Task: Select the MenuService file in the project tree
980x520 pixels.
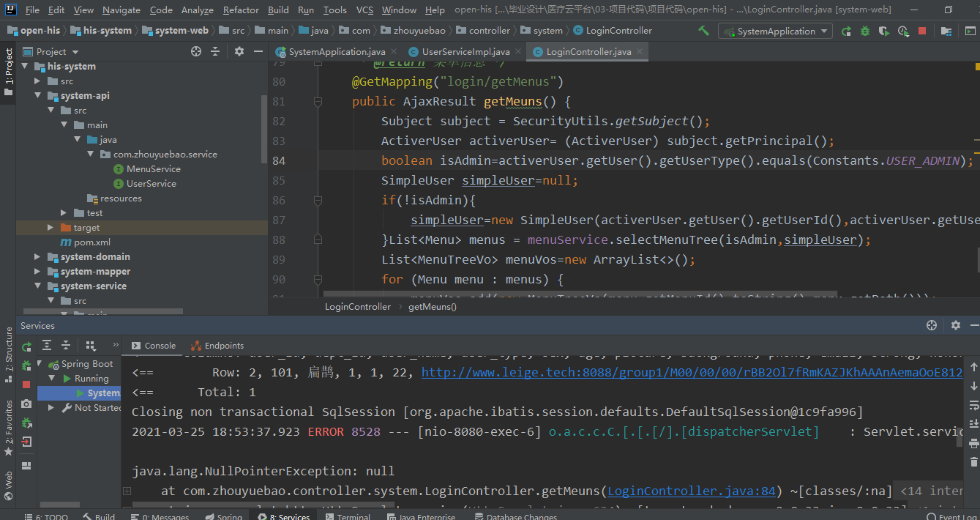Action: (153, 168)
